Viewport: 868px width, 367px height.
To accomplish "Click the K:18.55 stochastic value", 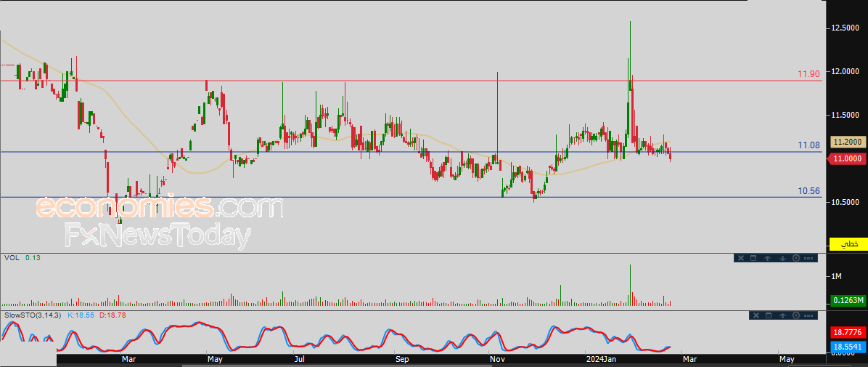I will click(81, 315).
